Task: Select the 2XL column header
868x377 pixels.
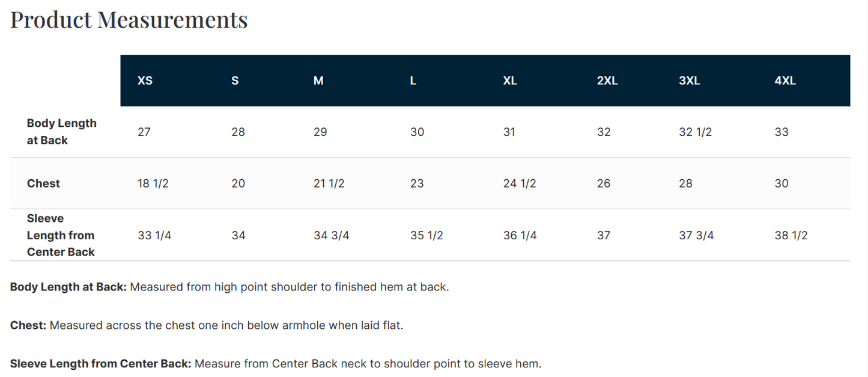Action: [x=607, y=81]
